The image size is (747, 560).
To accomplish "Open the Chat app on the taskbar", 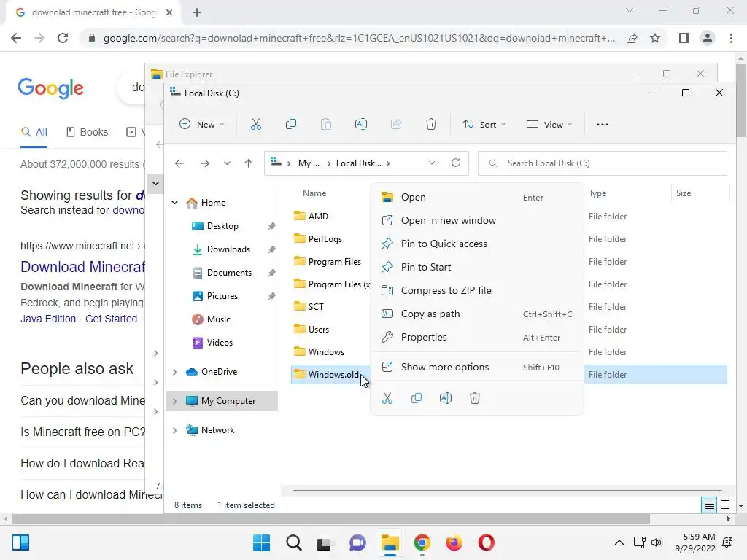I will pyautogui.click(x=357, y=542).
